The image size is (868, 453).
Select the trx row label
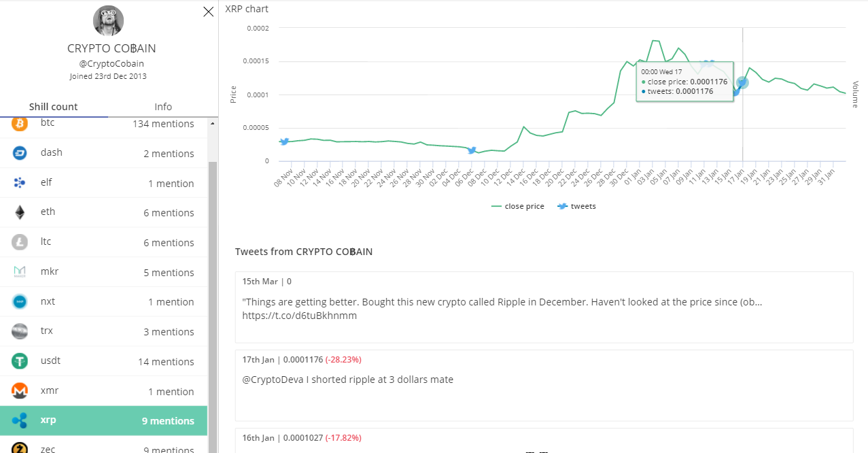[46, 331]
